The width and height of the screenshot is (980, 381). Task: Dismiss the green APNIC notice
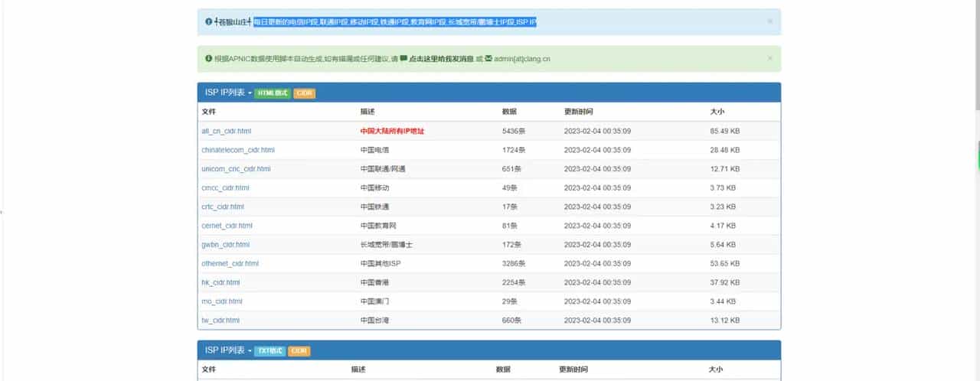(769, 57)
